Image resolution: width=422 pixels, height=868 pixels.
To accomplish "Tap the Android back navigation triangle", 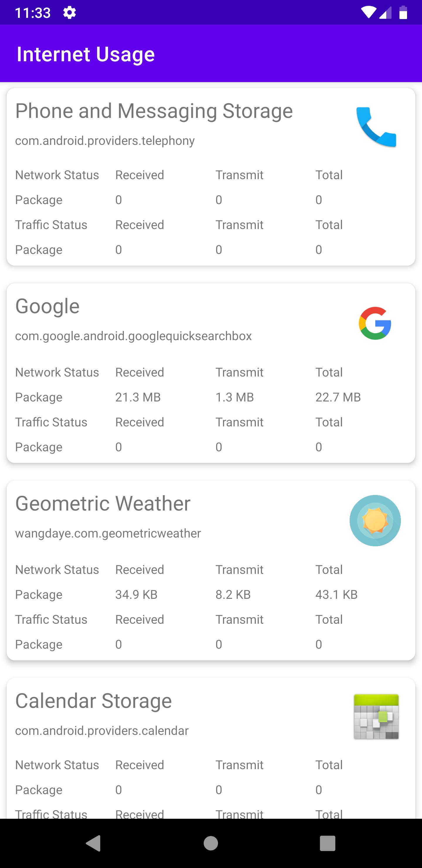I will (93, 843).
